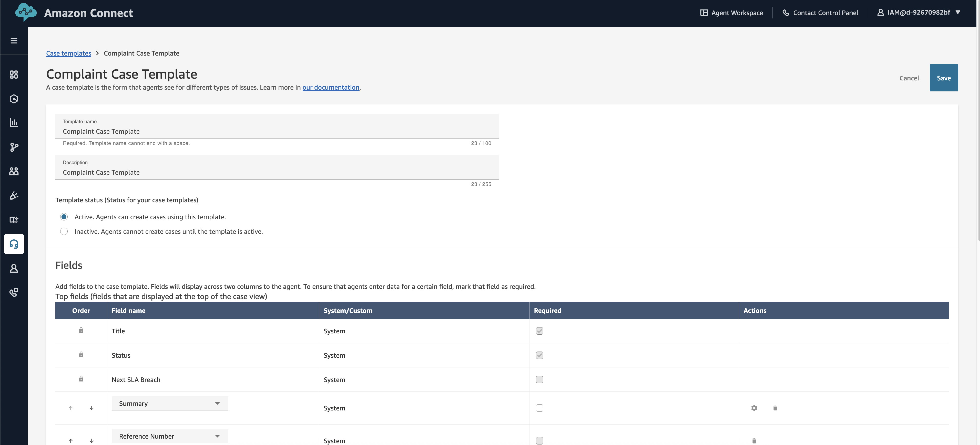Open the flows branch icon in sidebar
This screenshot has width=980, height=445.
tap(14, 147)
